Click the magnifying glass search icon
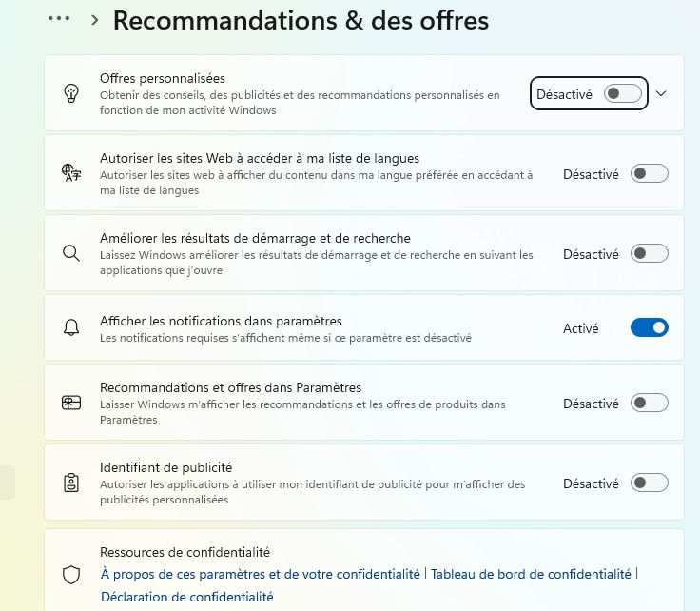 (x=71, y=253)
